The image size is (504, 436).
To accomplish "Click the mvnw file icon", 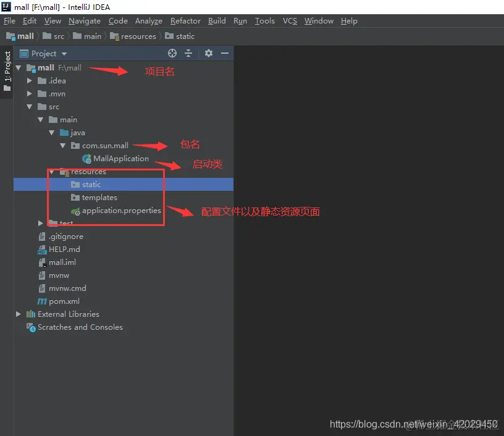I will click(x=42, y=275).
